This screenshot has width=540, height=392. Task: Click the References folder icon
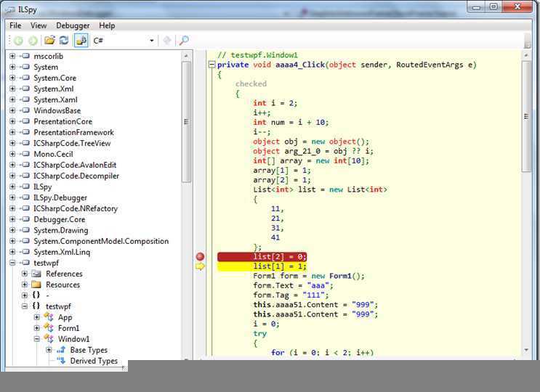36,274
